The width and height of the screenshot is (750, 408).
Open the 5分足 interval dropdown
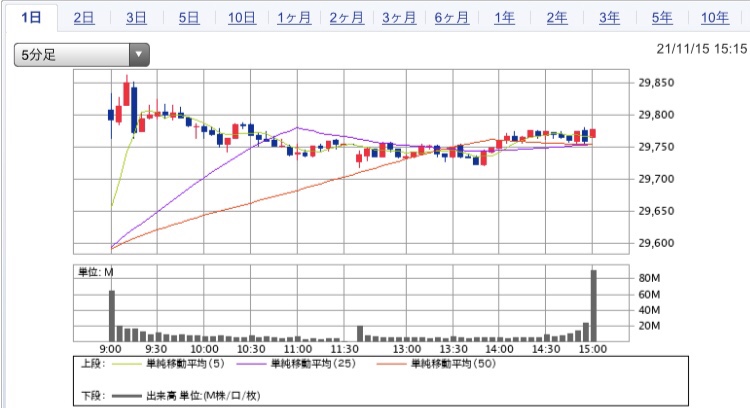point(82,55)
